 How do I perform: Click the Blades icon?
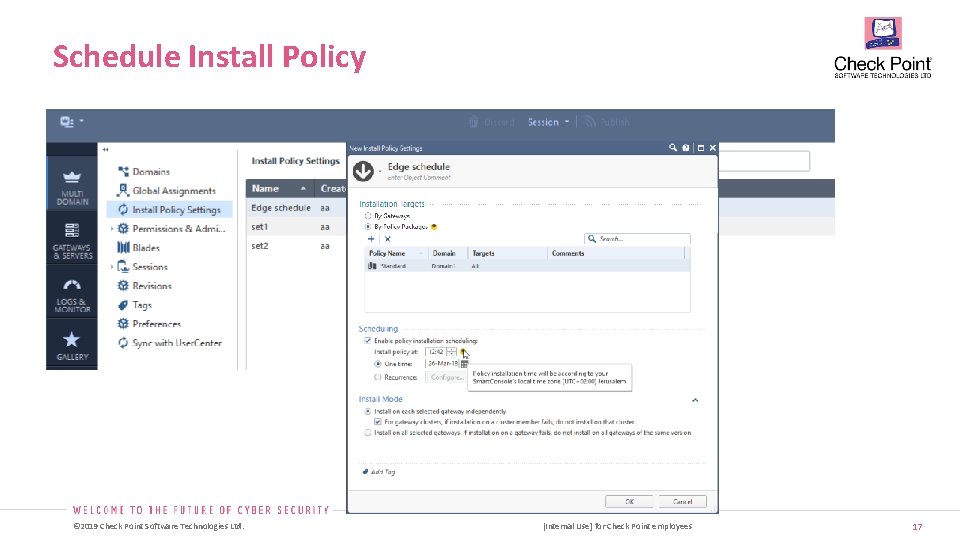coord(123,247)
